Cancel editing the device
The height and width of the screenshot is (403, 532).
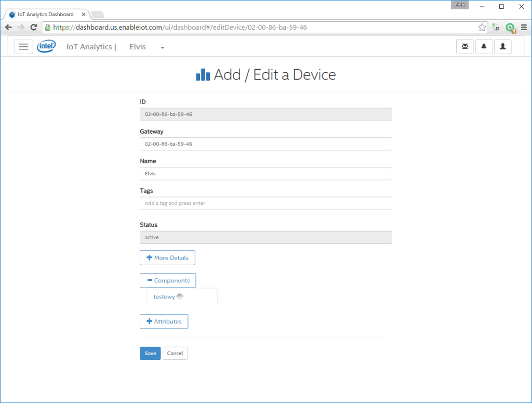click(x=175, y=353)
